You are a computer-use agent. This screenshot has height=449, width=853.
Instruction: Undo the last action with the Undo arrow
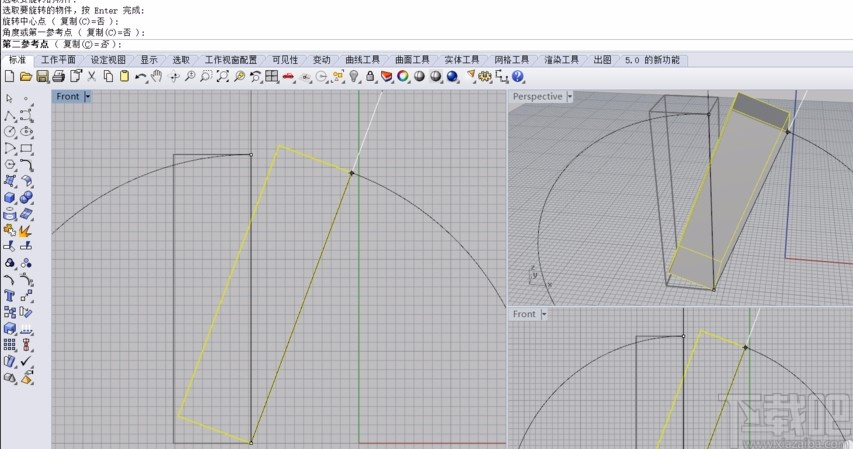[140, 77]
